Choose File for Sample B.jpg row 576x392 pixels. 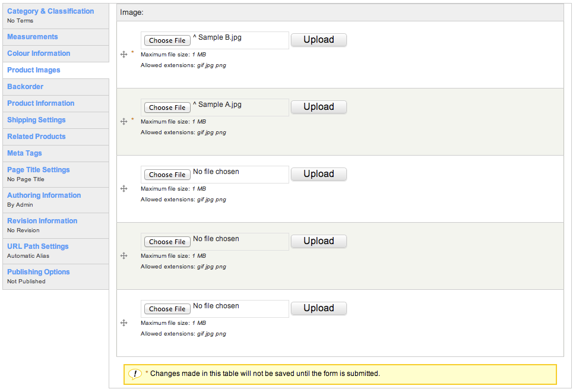pyautogui.click(x=167, y=40)
